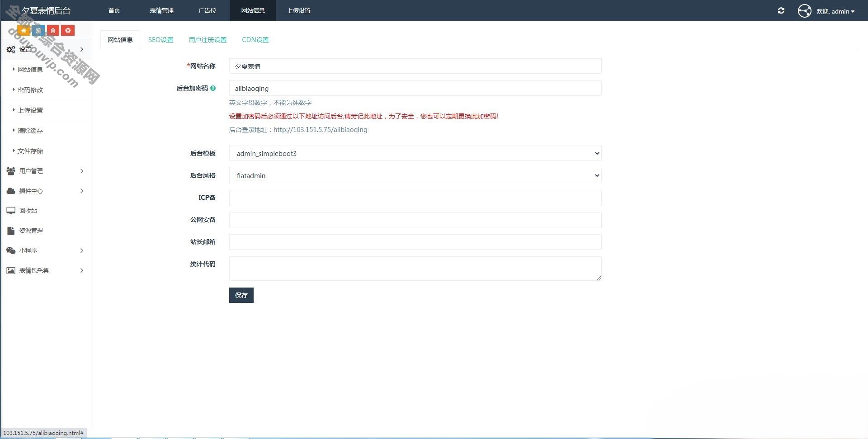The height and width of the screenshot is (439, 868).
Task: Click the 后台加密码 input field
Action: [415, 88]
